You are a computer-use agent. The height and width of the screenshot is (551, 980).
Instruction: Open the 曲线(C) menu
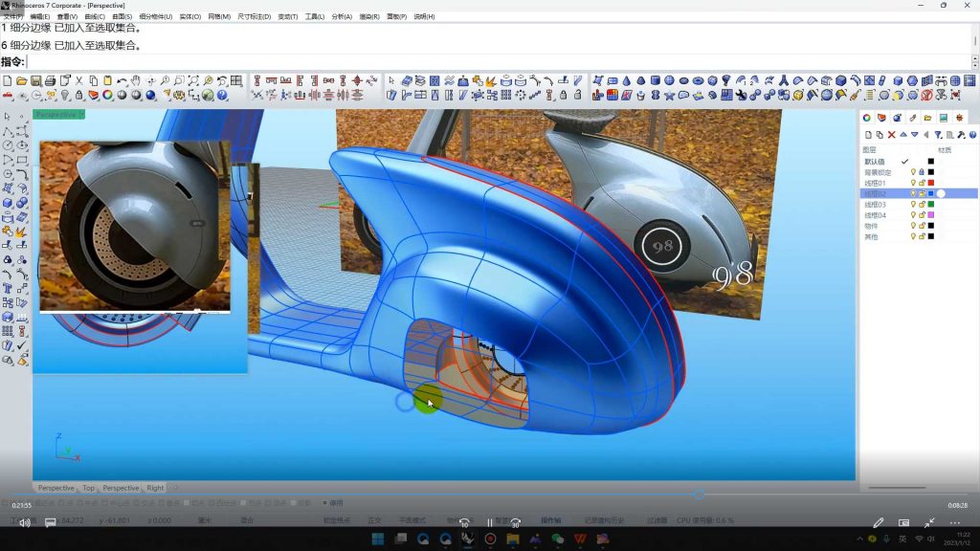94,16
